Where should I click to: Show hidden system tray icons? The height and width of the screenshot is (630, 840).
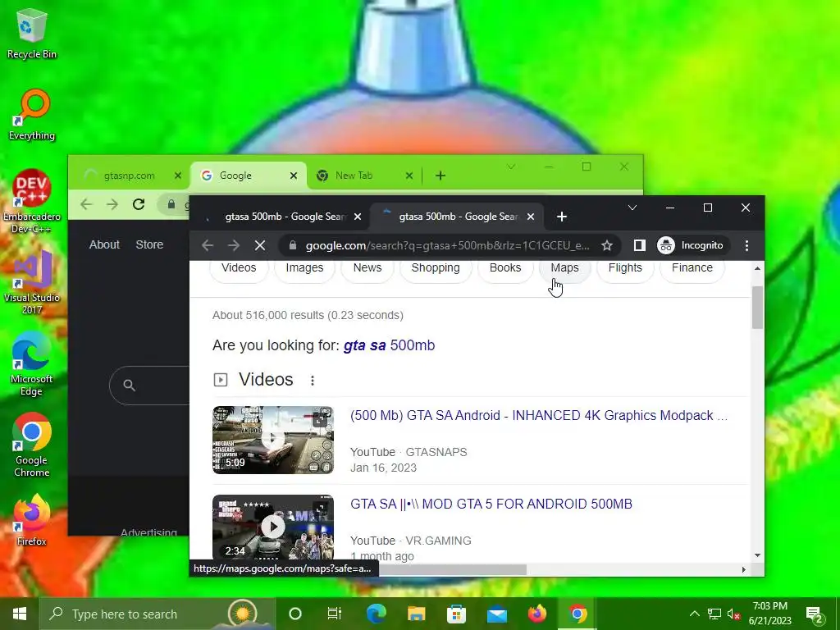pos(694,614)
